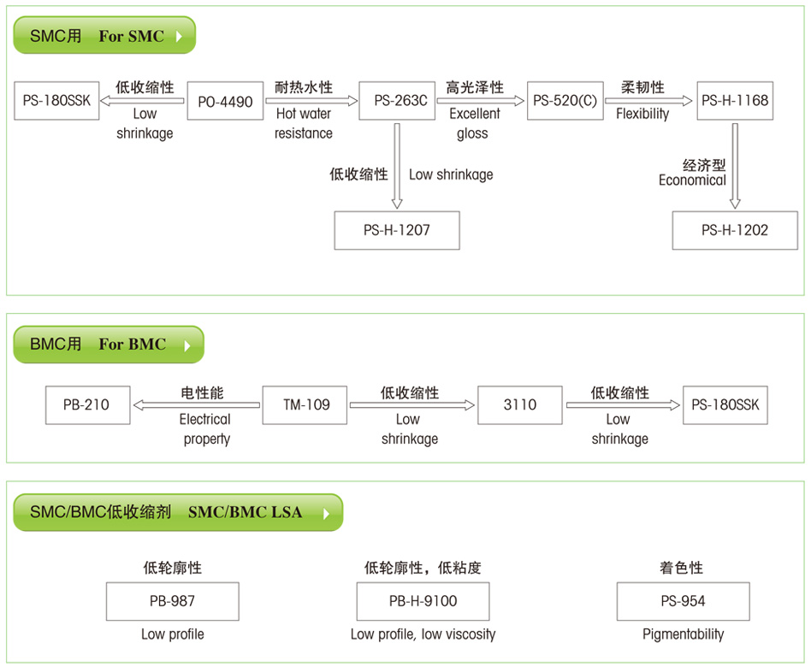Click PS-180SSK box in SMC section
Image resolution: width=811 pixels, height=672 pixels.
[56, 101]
